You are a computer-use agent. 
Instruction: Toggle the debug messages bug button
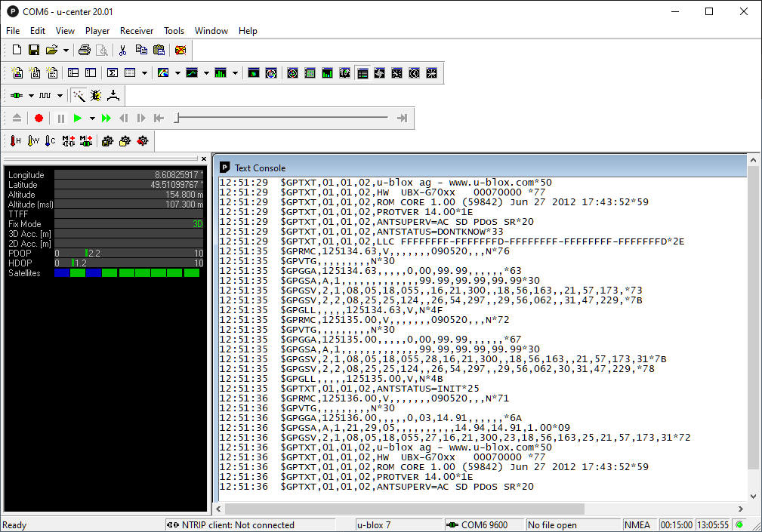click(96, 96)
